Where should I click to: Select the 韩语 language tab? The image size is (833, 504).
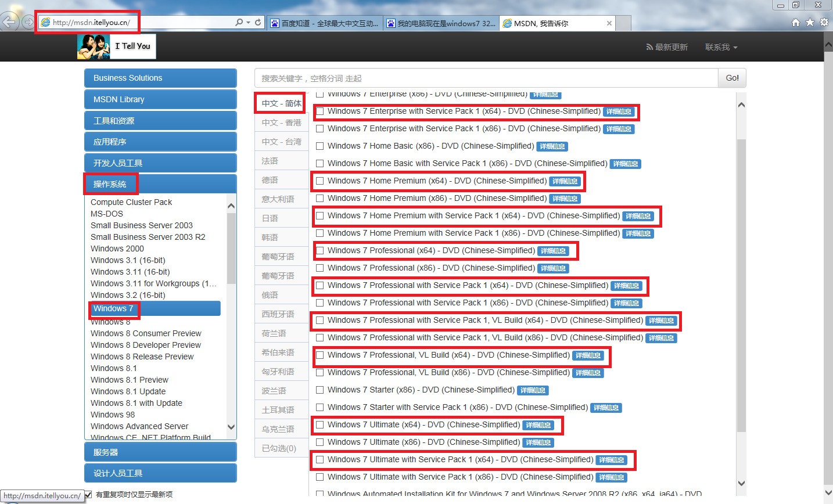pos(281,237)
